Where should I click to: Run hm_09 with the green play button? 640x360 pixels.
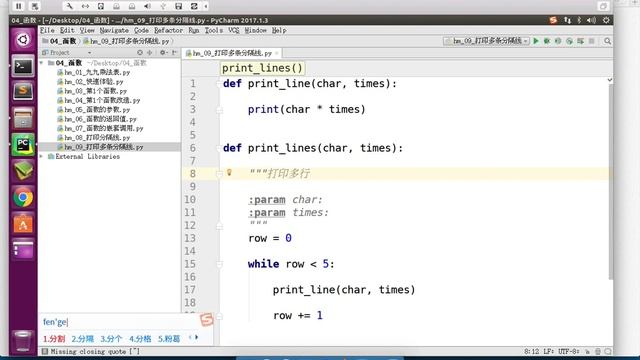[x=536, y=41]
